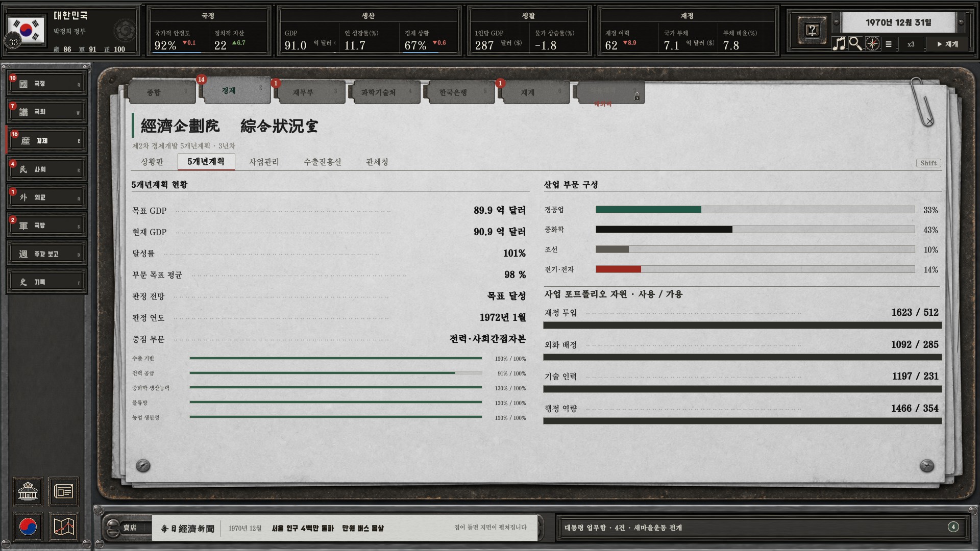Switch to the 과학기술처 folder tab

pos(386,92)
